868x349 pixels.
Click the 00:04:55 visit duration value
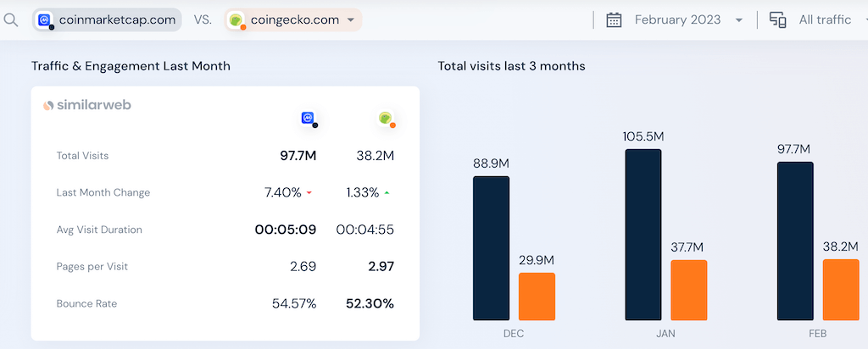click(365, 230)
